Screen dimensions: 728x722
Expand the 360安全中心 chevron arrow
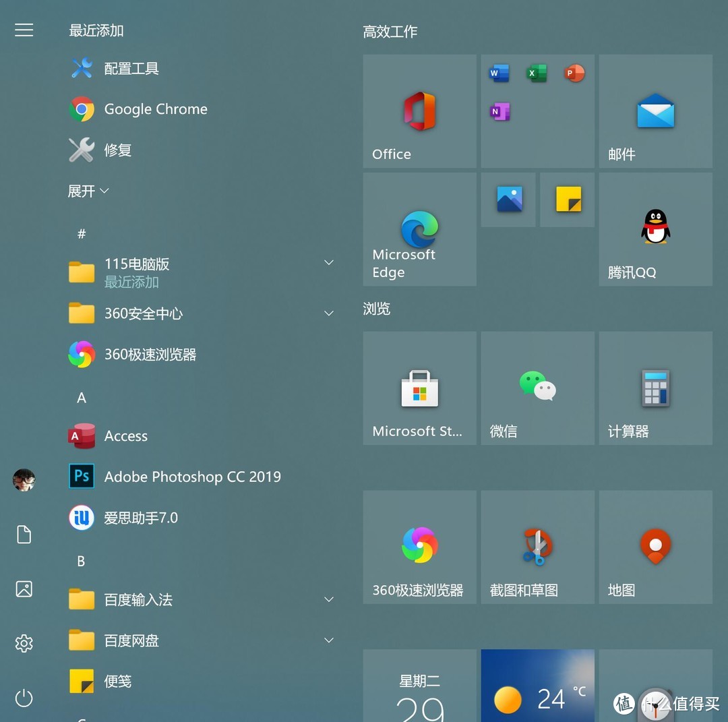point(329,313)
